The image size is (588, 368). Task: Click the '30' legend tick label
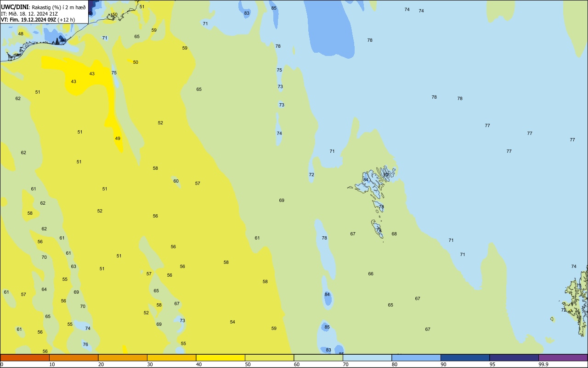click(150, 364)
